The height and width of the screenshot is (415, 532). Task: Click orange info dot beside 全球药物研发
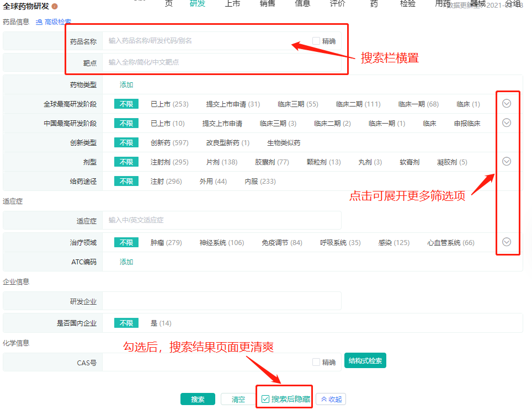click(x=55, y=7)
